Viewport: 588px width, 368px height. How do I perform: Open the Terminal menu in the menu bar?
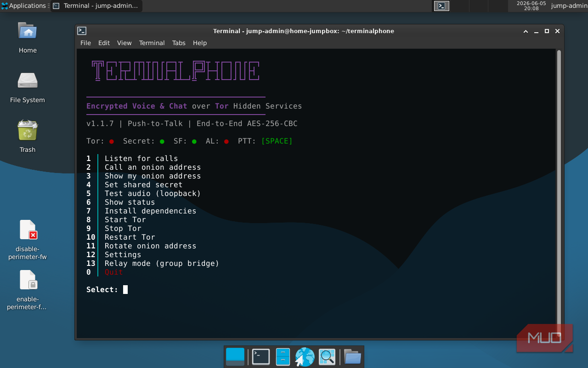[x=152, y=43]
